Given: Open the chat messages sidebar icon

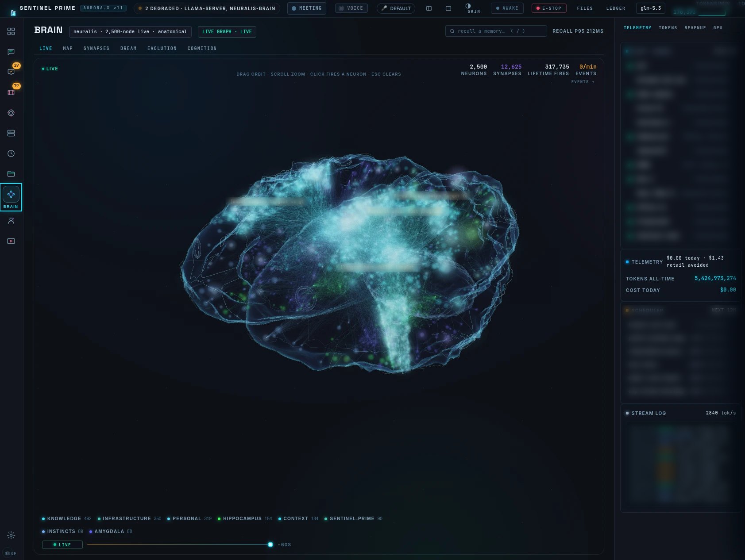Looking at the screenshot, I should pos(11,52).
